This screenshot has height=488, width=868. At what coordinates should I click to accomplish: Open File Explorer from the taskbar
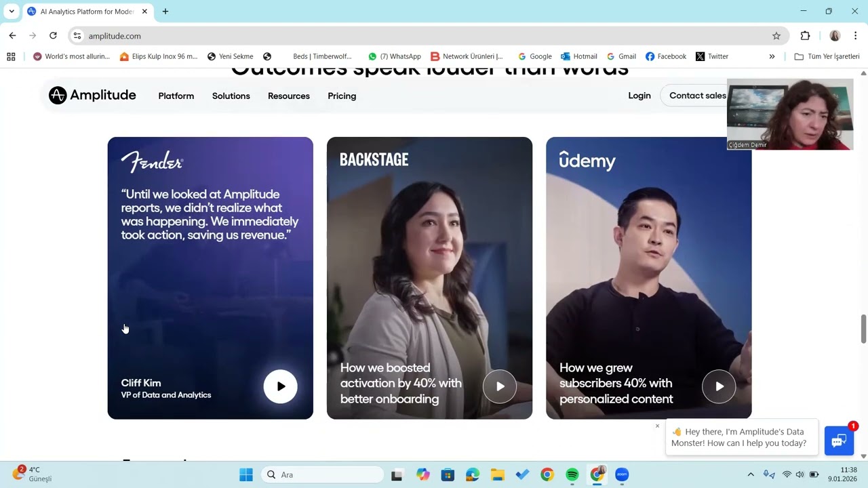tap(498, 474)
